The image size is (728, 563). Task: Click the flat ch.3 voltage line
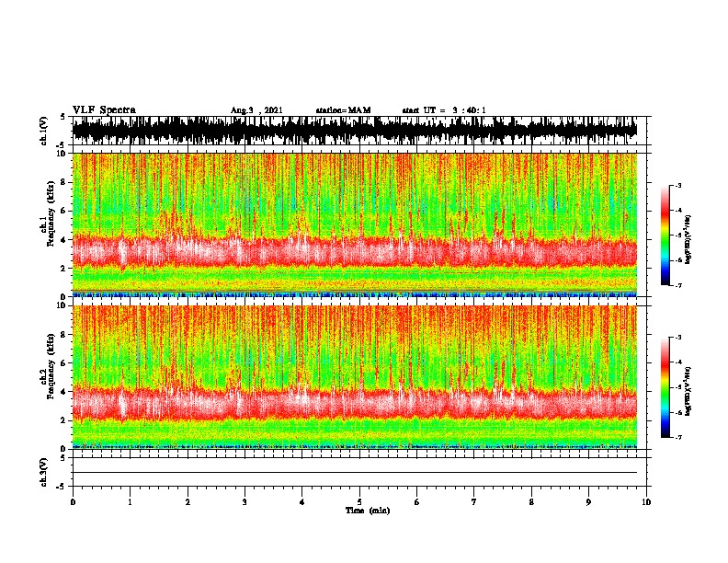point(355,473)
